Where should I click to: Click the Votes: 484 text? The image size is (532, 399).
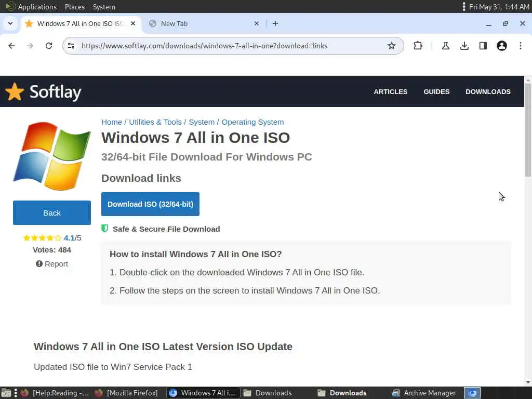52,250
